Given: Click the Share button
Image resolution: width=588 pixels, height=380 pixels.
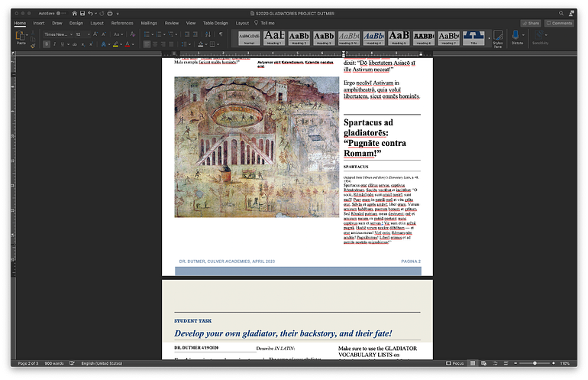Looking at the screenshot, I should tap(531, 23).
